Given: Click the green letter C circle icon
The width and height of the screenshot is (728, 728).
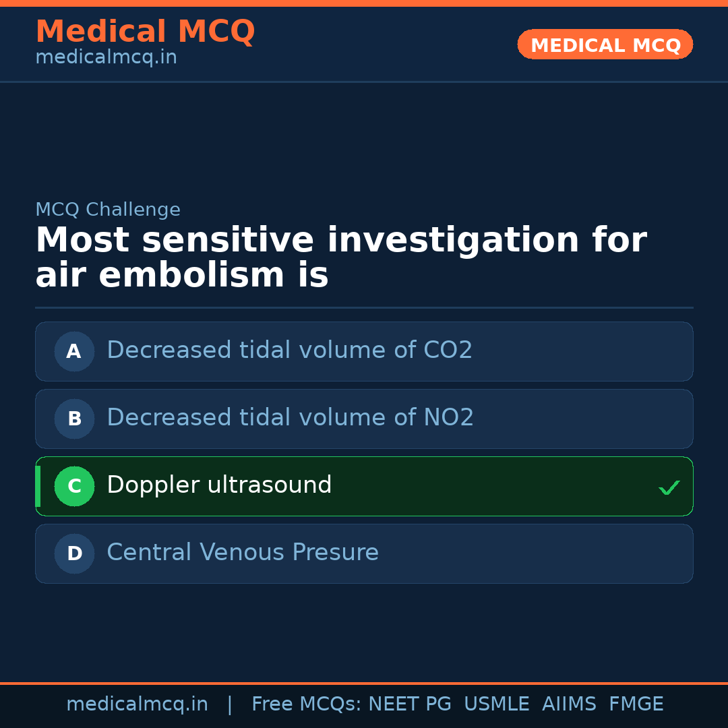Looking at the screenshot, I should coord(74,486).
